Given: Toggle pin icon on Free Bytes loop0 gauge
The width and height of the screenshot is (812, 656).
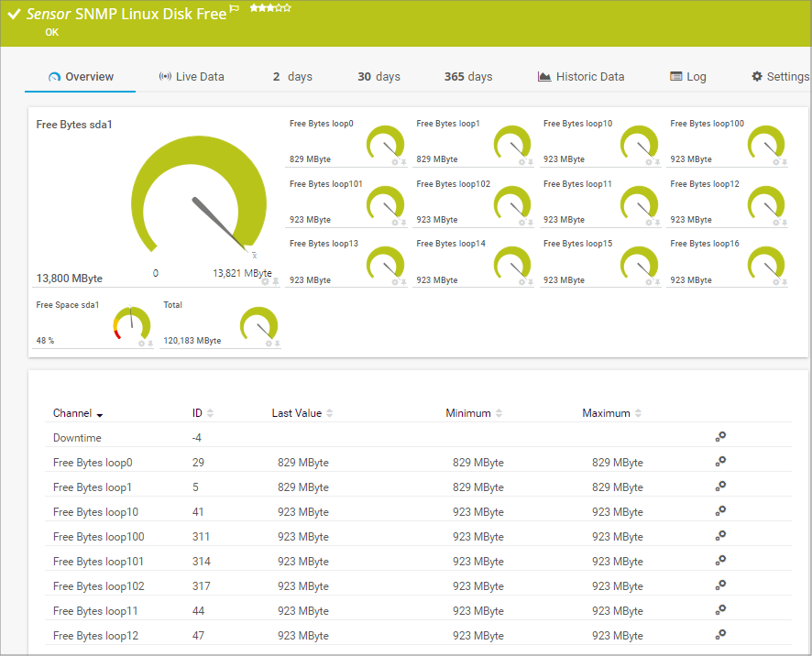Looking at the screenshot, I should [x=403, y=162].
